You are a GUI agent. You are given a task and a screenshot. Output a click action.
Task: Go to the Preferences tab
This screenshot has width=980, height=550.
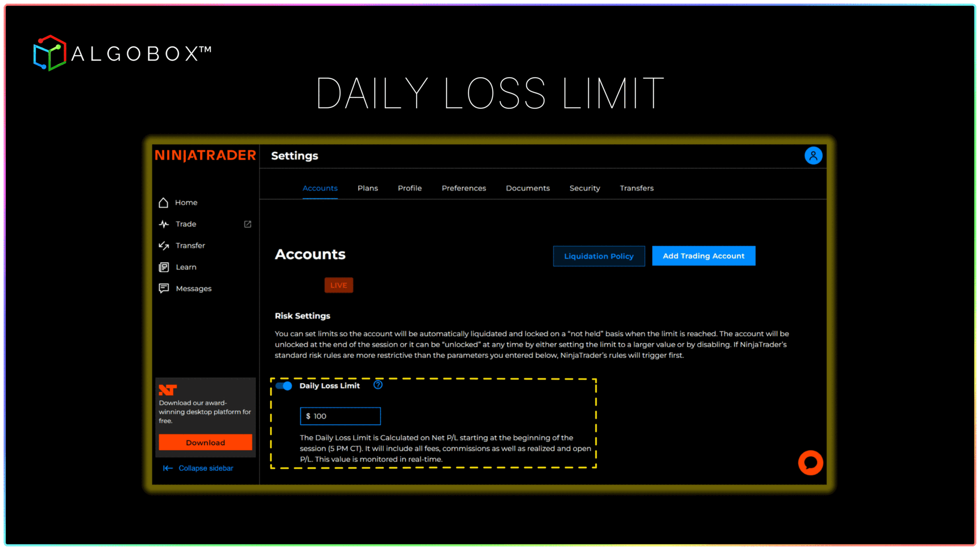click(463, 188)
